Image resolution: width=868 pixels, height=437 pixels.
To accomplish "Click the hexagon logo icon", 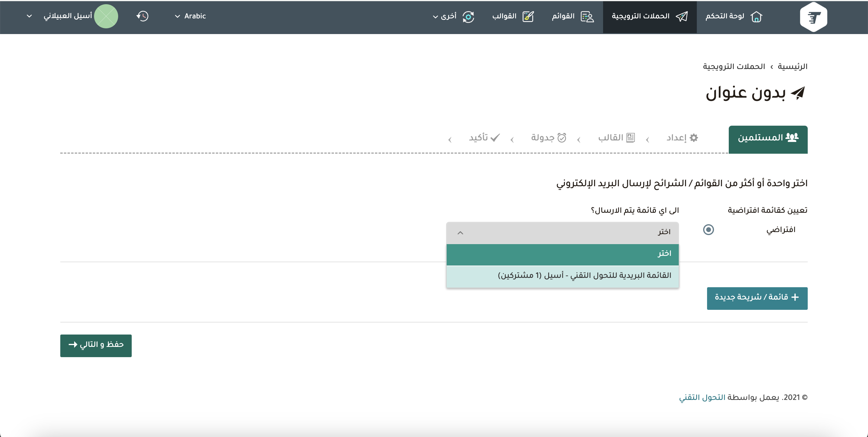I will click(813, 17).
